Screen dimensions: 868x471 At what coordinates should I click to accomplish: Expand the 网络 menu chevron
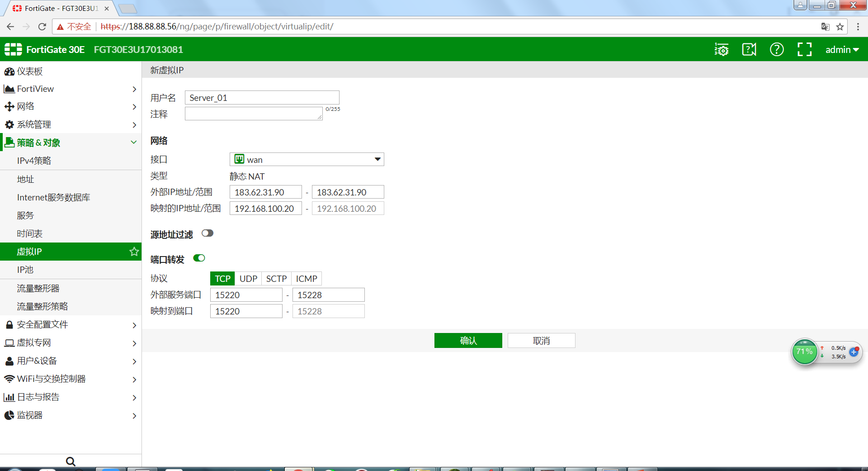click(134, 107)
